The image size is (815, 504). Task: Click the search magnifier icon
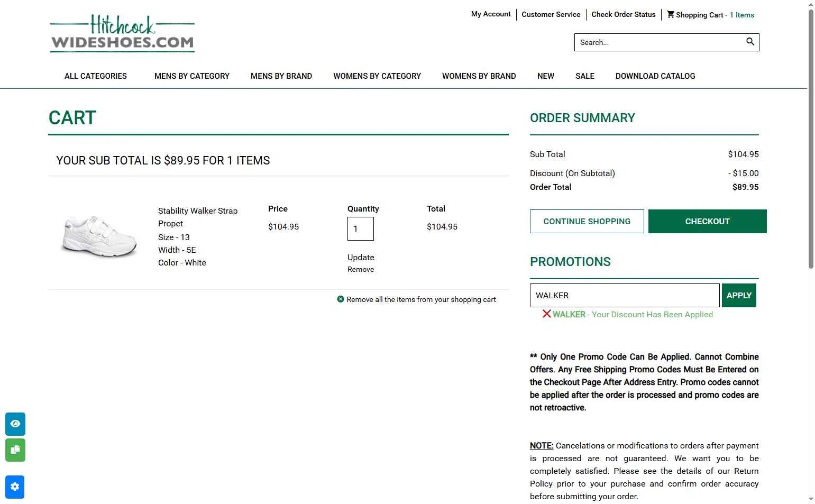coord(750,42)
